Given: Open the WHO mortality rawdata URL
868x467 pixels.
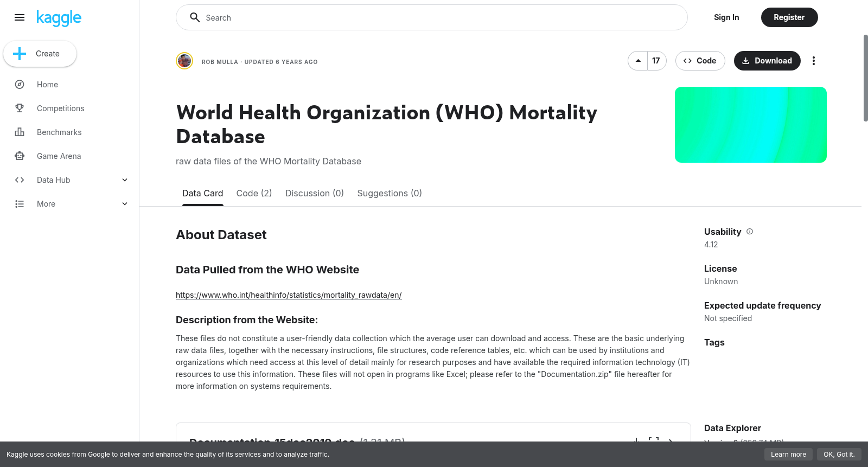Looking at the screenshot, I should (x=289, y=295).
